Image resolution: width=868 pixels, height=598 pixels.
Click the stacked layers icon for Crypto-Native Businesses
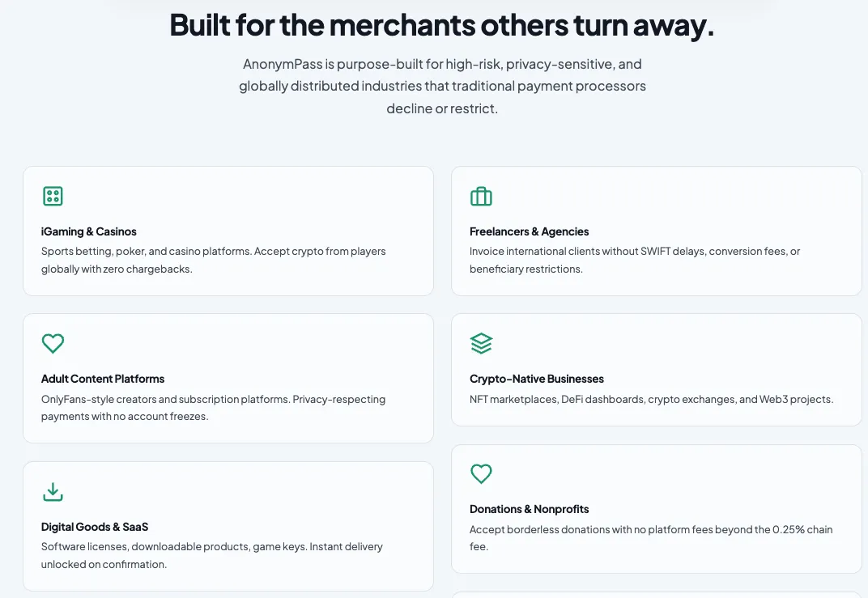[481, 344]
